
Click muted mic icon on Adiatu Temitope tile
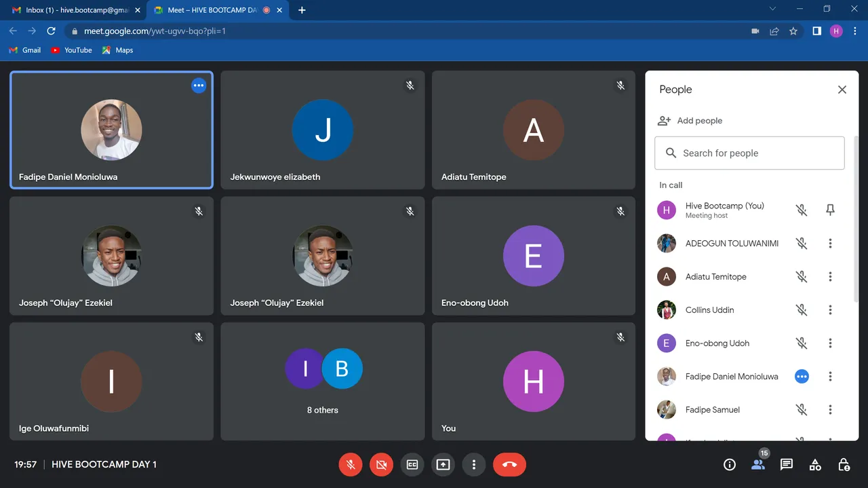click(620, 86)
